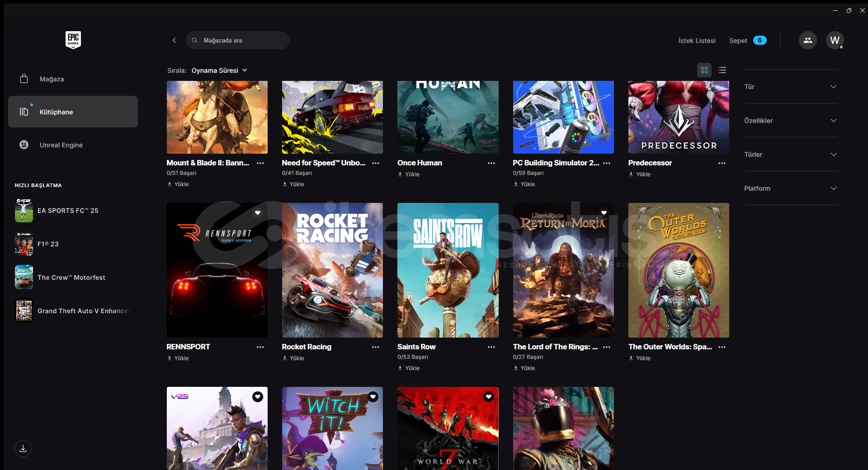
Task: Open the World War Z cover art
Action: pyautogui.click(x=448, y=428)
